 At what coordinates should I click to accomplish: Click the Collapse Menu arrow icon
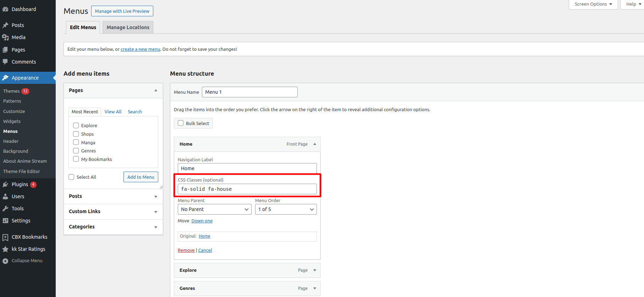pos(5,261)
